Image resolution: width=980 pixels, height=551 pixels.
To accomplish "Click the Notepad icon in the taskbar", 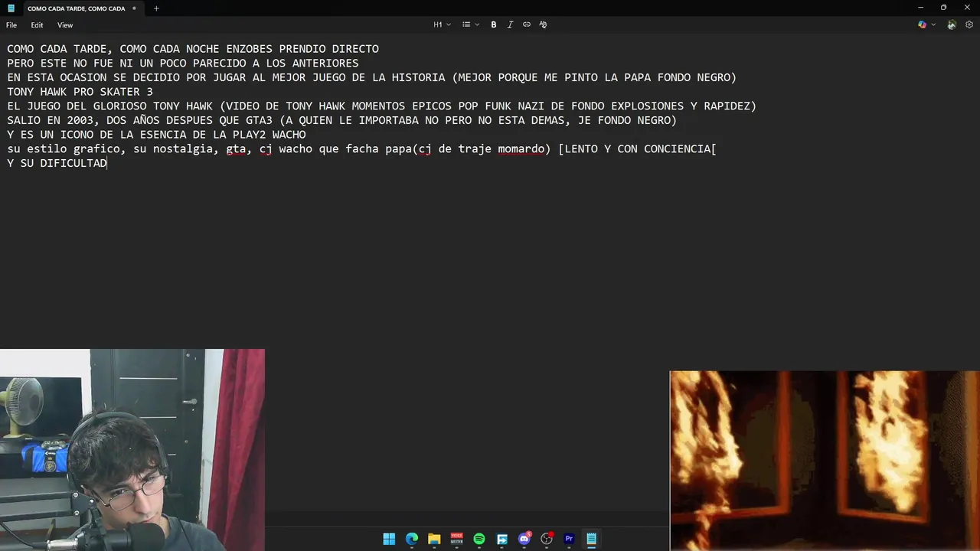I will click(x=592, y=539).
